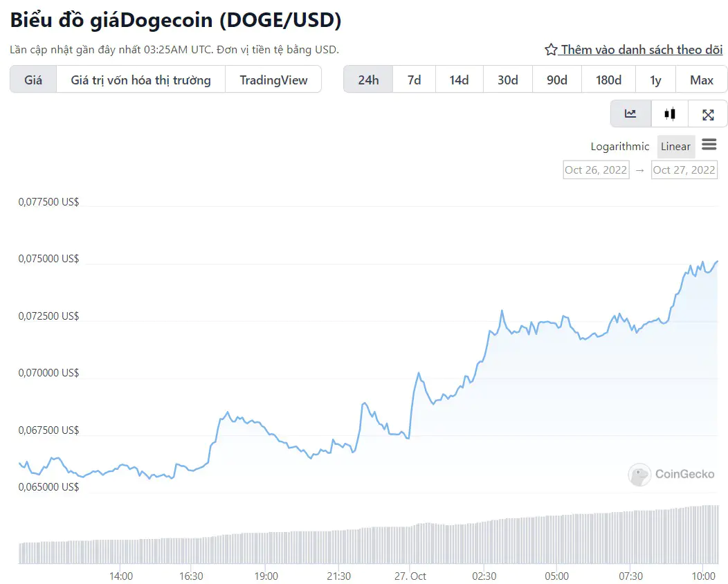This screenshot has height=584, width=728.
Task: Enable Logarithmic scale
Action: click(620, 146)
